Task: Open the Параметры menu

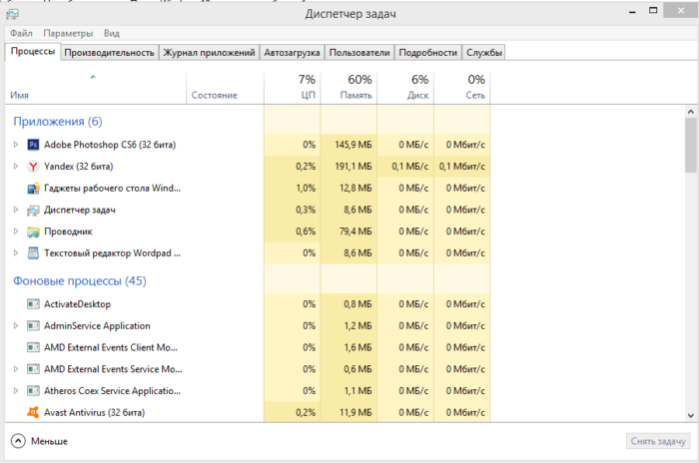Action: [68, 33]
